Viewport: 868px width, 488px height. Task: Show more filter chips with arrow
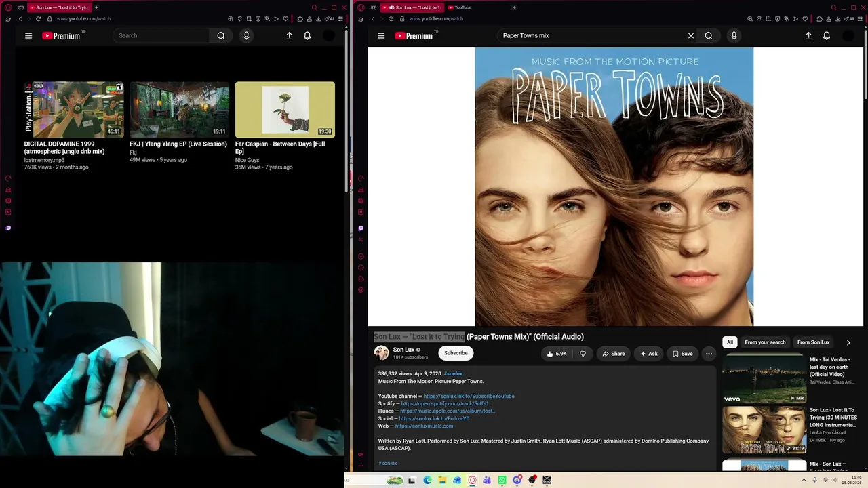[848, 342]
